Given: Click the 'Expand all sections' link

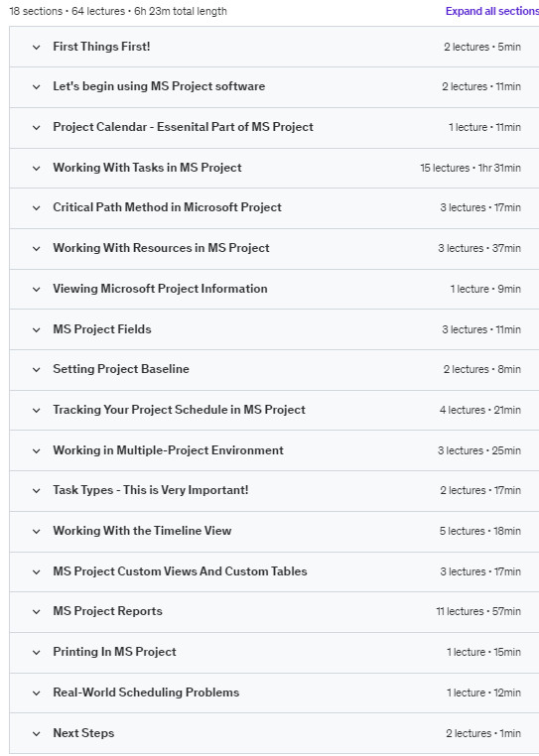Looking at the screenshot, I should point(492,11).
